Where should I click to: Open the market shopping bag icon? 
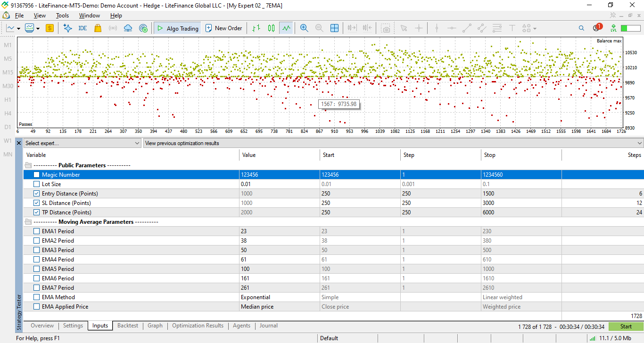(x=98, y=28)
